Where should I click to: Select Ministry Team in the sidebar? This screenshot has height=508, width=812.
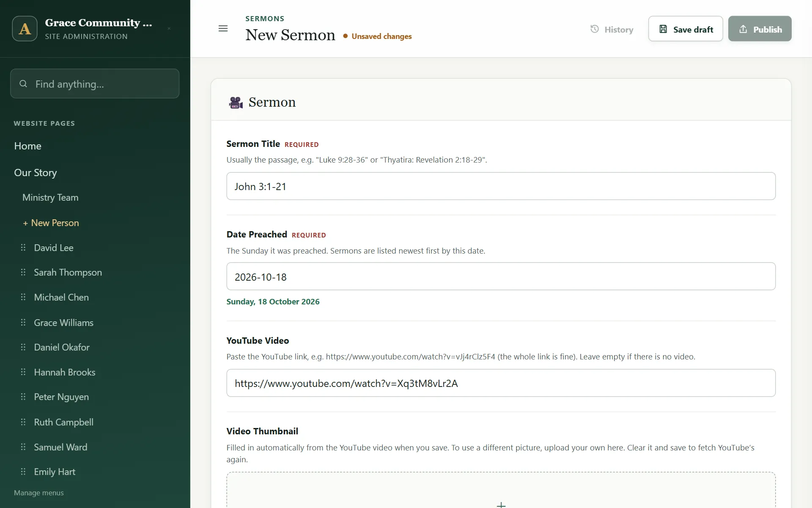pyautogui.click(x=50, y=198)
